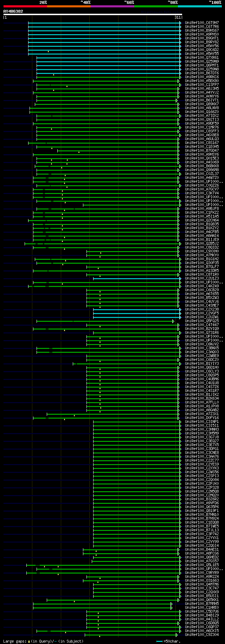Open hit UniRef100_Q9C6D2

tap(202, 50)
